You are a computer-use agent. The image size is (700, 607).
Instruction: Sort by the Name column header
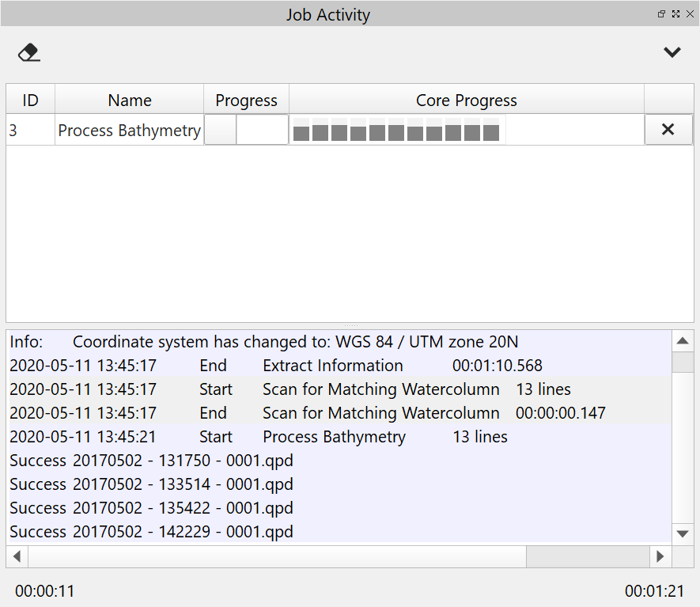[130, 101]
